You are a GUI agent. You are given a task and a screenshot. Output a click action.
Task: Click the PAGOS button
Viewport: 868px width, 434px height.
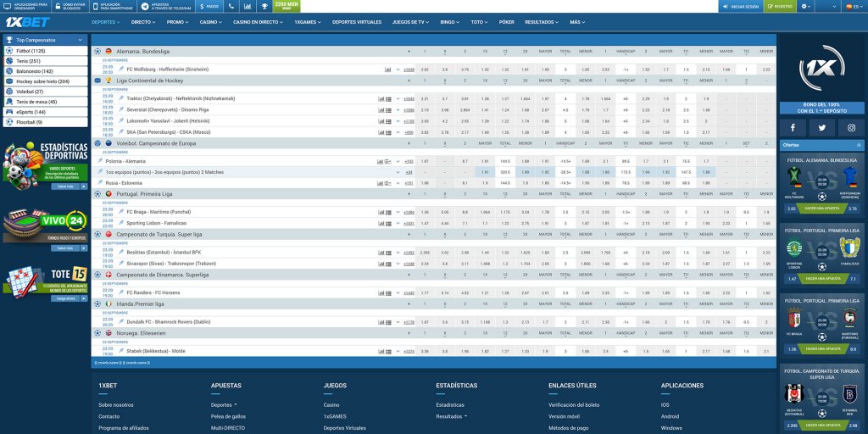click(x=209, y=6)
